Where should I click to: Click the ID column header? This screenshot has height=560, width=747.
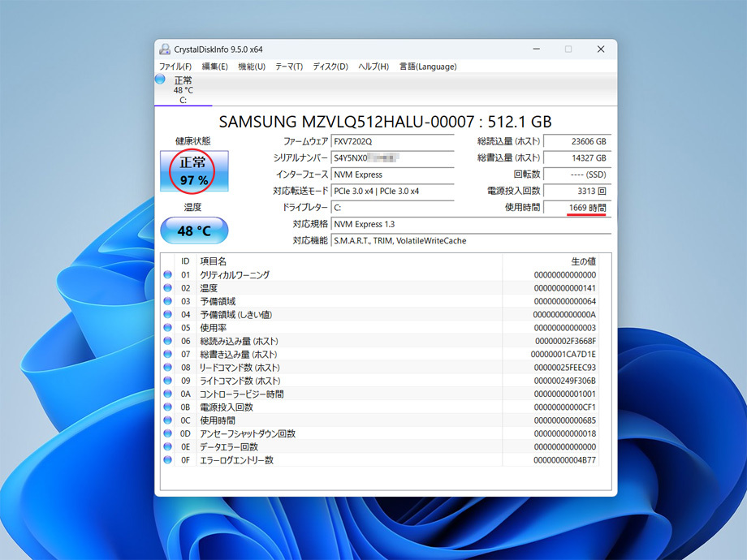[x=185, y=261]
